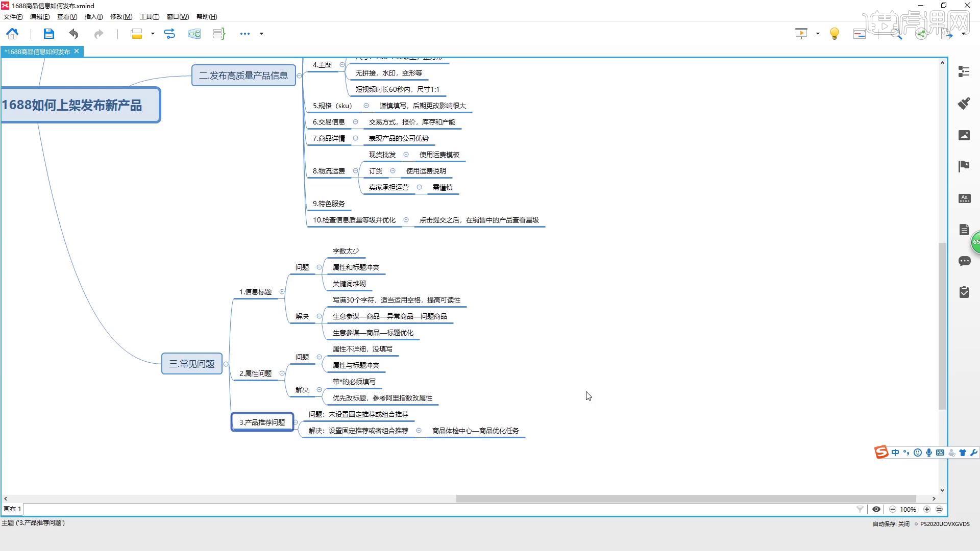Screen dimensions: 980x551
Task: Open the more tools ellipsis
Action: (x=245, y=34)
